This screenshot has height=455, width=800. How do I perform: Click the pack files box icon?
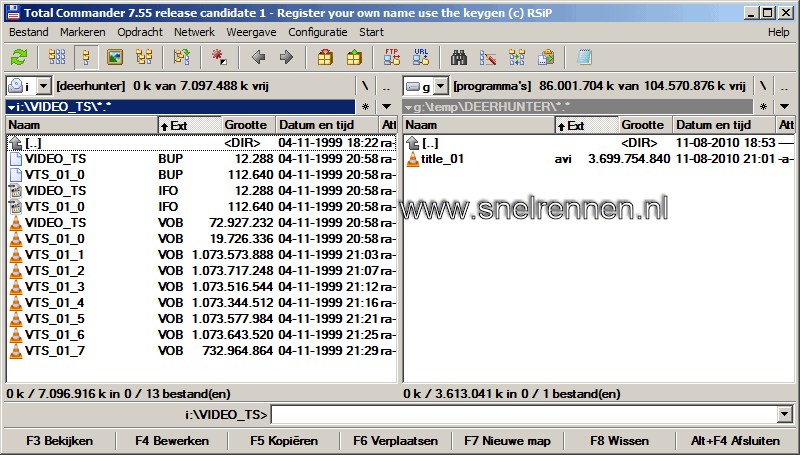tap(325, 57)
